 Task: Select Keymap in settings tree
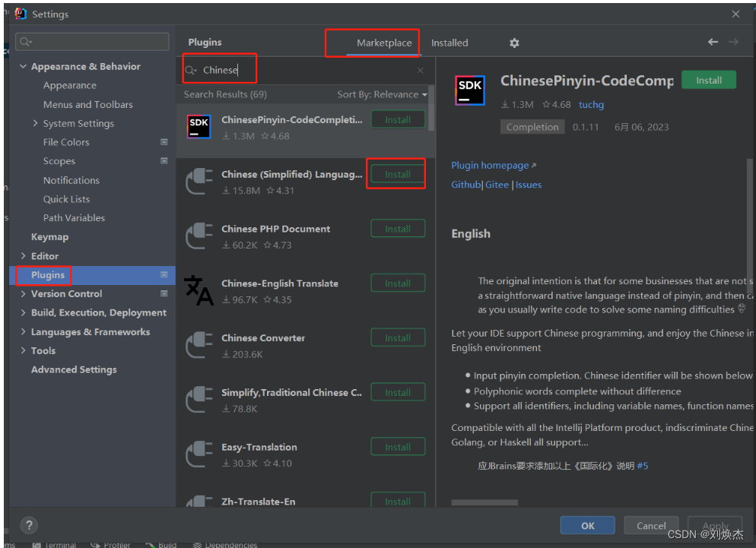coord(49,236)
